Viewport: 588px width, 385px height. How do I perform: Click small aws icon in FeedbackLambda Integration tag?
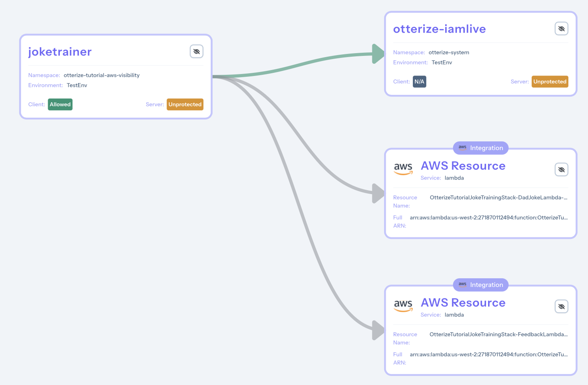click(x=462, y=284)
